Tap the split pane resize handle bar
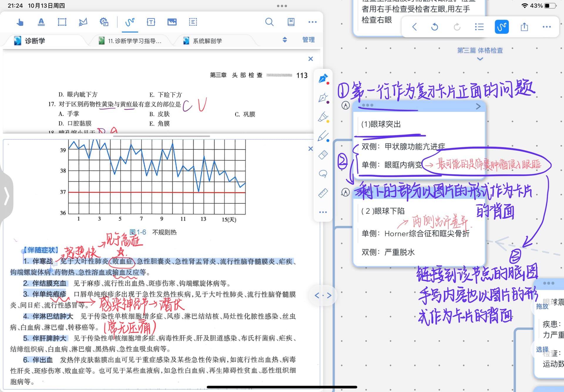The image size is (564, 392). coord(162,136)
